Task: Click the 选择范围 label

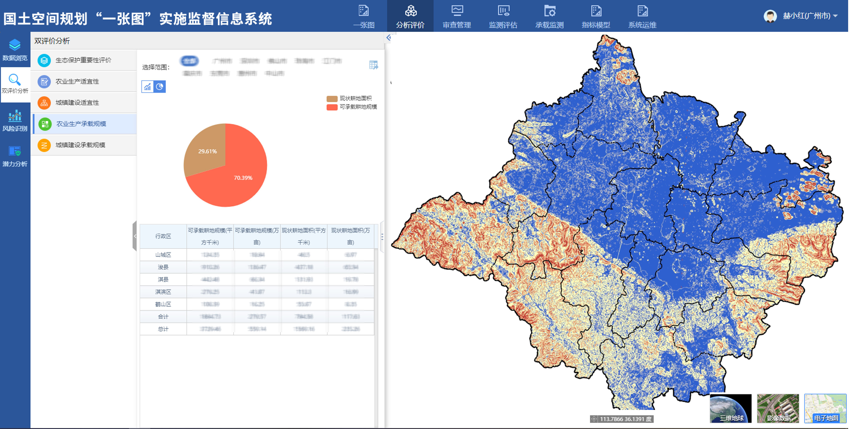Action: pos(156,67)
